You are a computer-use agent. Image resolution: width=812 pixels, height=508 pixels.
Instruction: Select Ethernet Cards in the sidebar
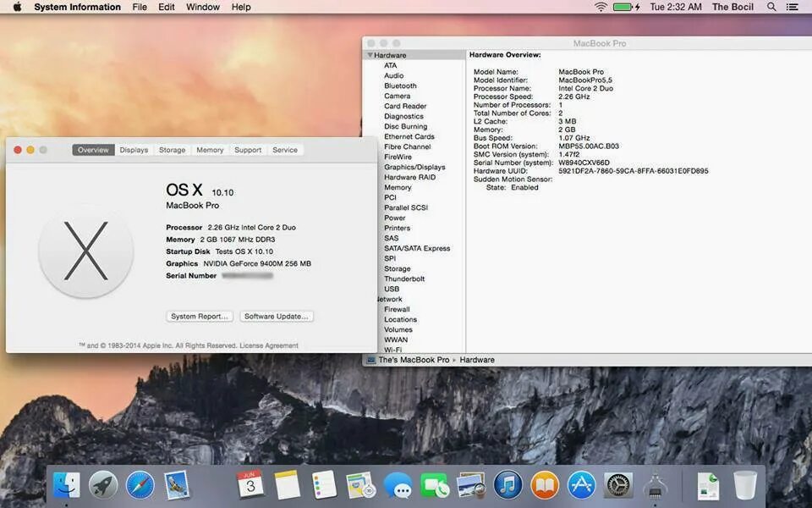point(409,136)
